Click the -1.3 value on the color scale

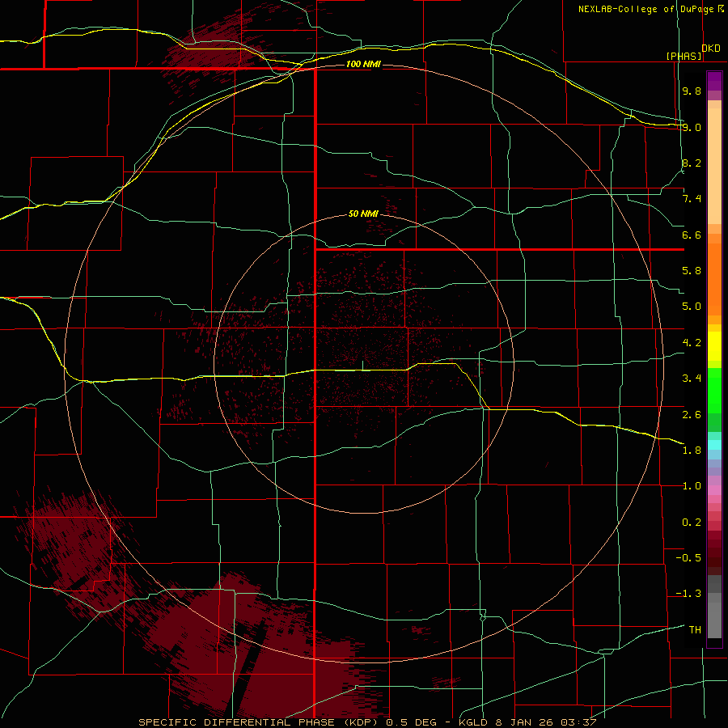[688, 594]
